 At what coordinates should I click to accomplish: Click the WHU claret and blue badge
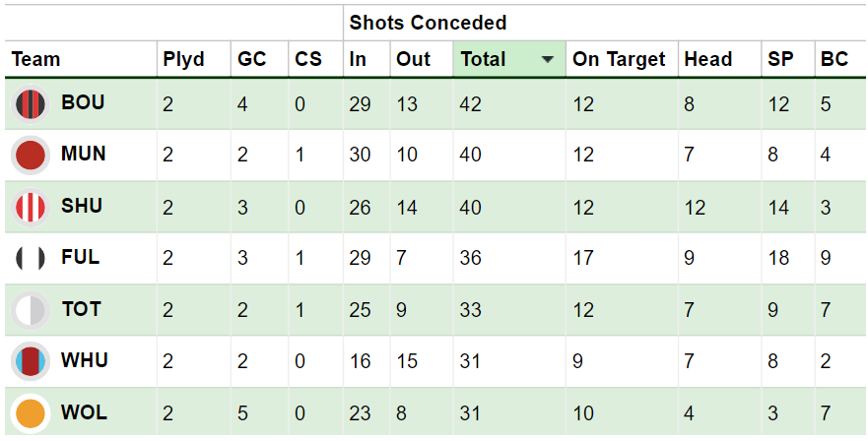31,361
